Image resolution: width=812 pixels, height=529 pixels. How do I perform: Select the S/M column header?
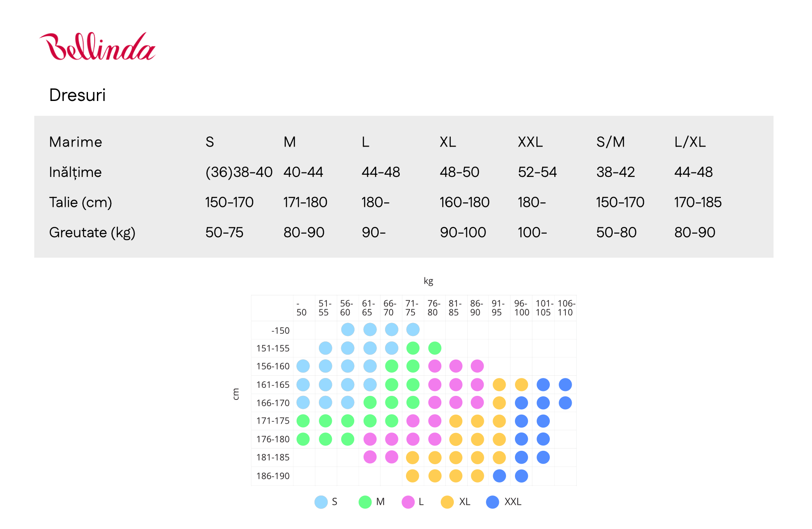click(x=610, y=142)
